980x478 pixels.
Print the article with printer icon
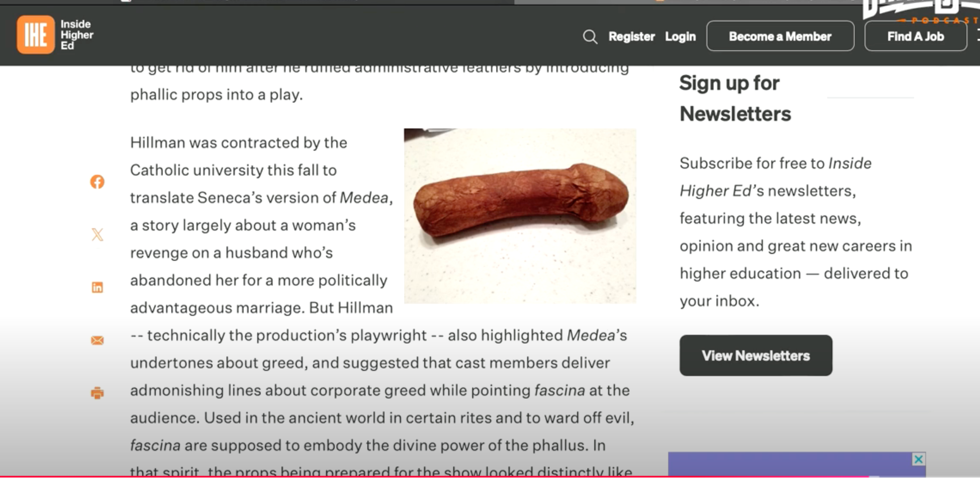pyautogui.click(x=97, y=393)
